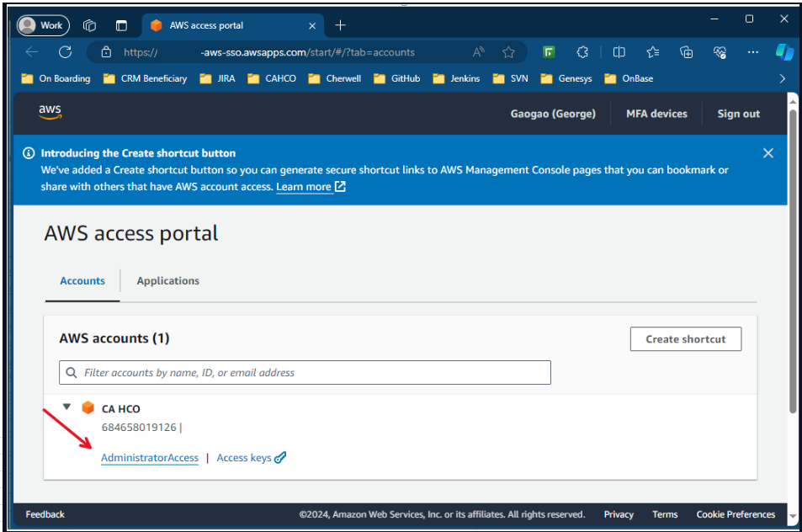Screen dimensions: 802x532
Task: Open the green extension icon
Action: click(x=549, y=51)
